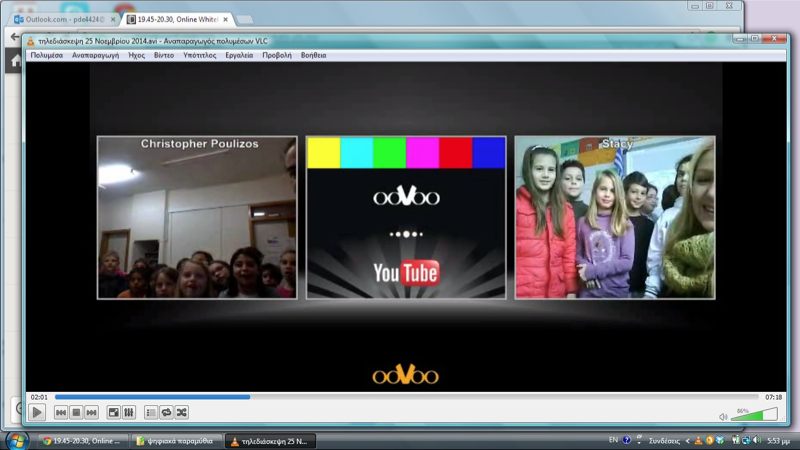The image size is (800, 450).
Task: Open Chrome 19.45-20.30 Online taskbar button
Action: click(82, 441)
